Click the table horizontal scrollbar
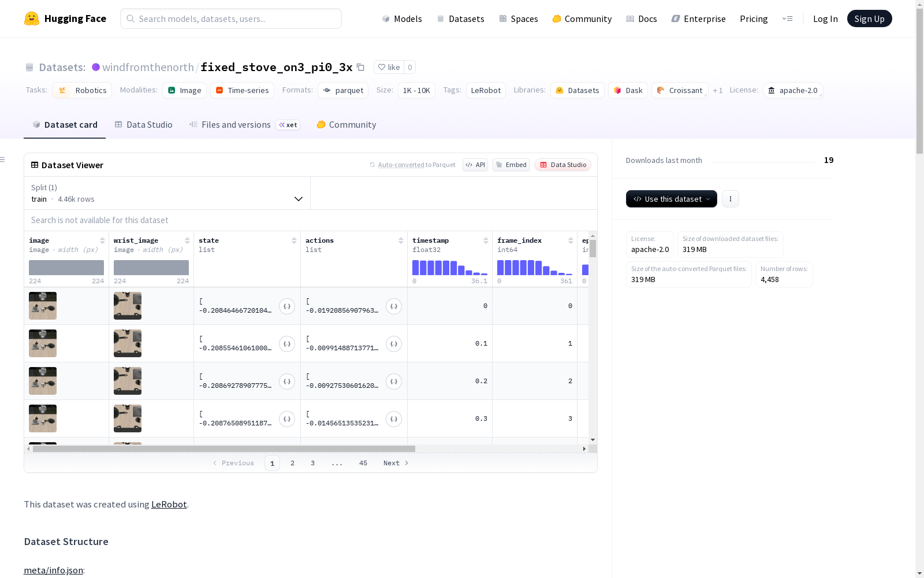The height and width of the screenshot is (578, 924). pyautogui.click(x=224, y=449)
